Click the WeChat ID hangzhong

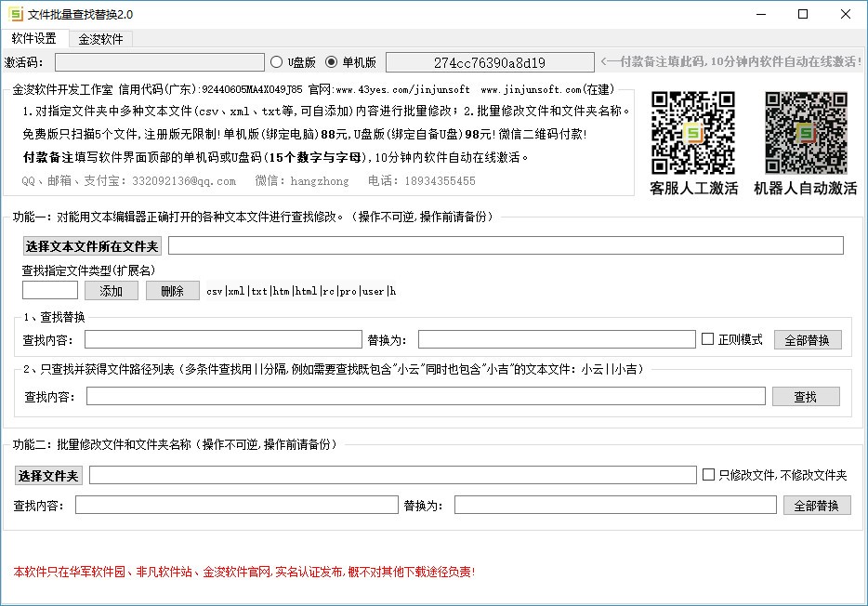click(x=320, y=181)
